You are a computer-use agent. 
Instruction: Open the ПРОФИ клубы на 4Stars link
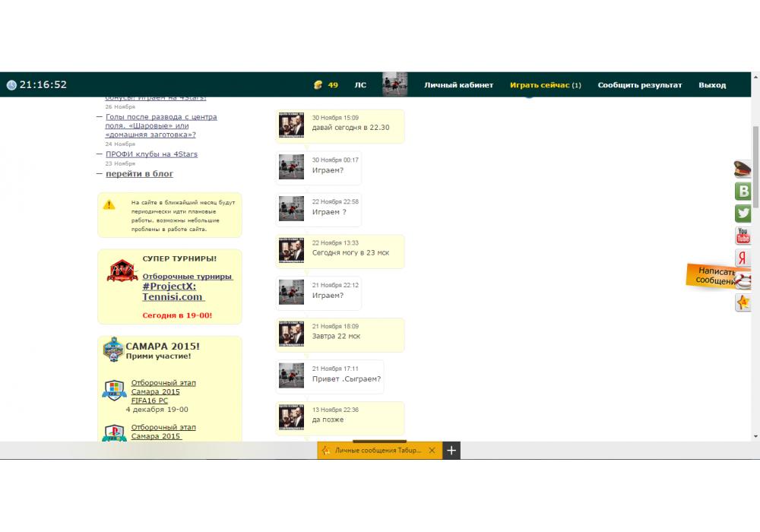pyautogui.click(x=151, y=154)
